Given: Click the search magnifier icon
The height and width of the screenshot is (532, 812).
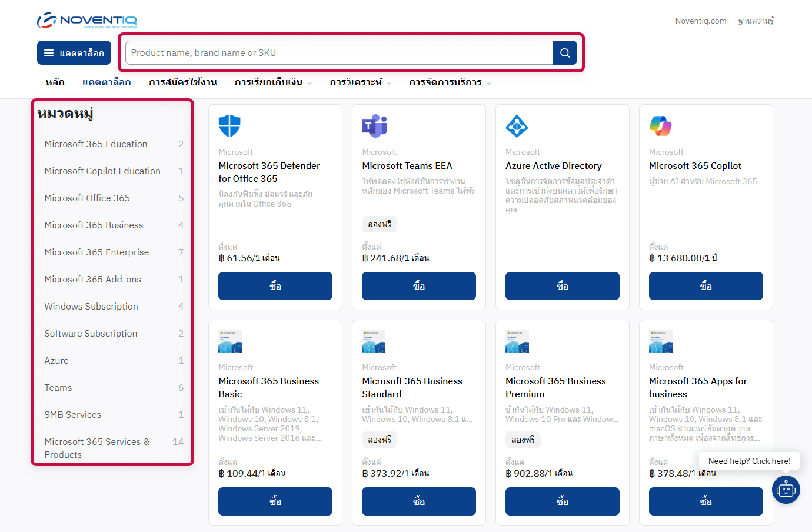Looking at the screenshot, I should coord(564,52).
